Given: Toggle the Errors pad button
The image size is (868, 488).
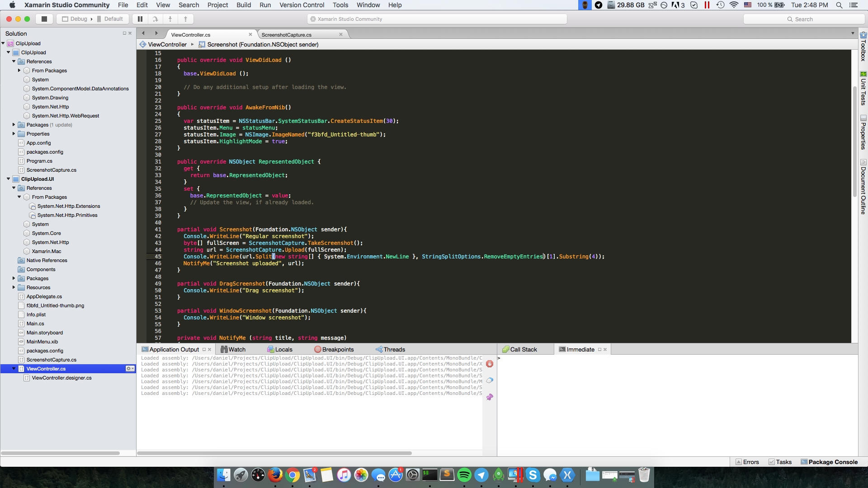Looking at the screenshot, I should (x=747, y=462).
